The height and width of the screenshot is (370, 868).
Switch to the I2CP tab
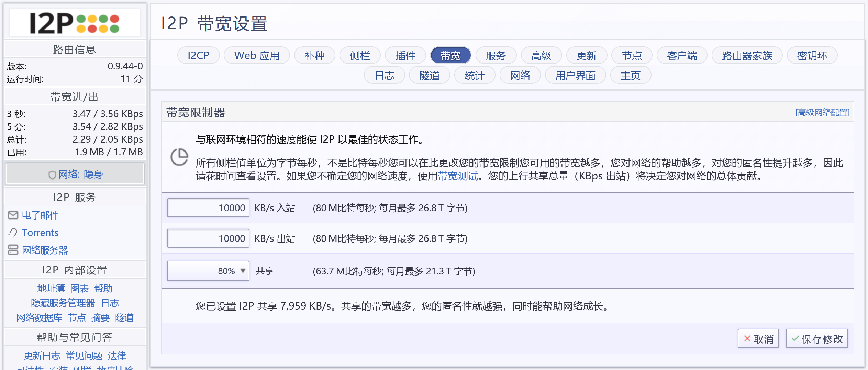(198, 55)
